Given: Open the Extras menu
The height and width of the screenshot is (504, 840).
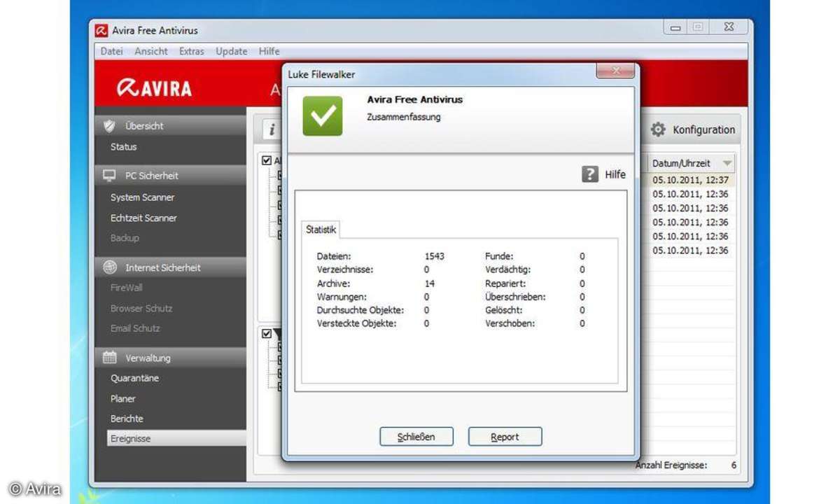Looking at the screenshot, I should tap(191, 51).
